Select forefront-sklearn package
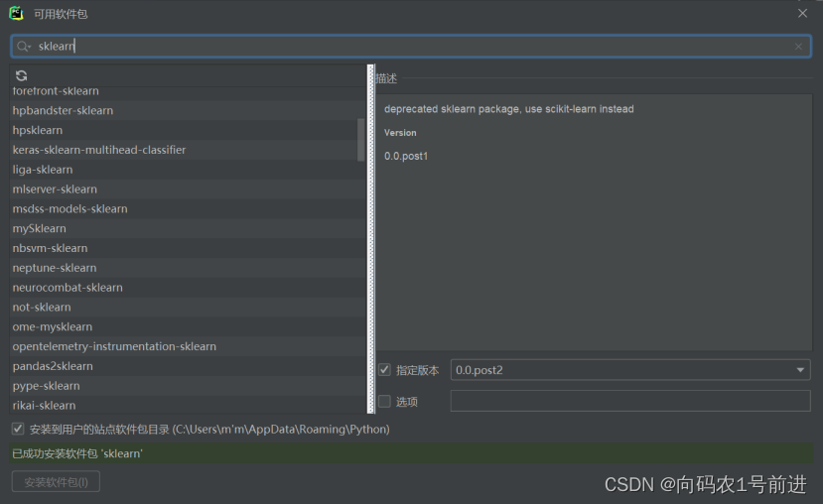 tap(188, 91)
